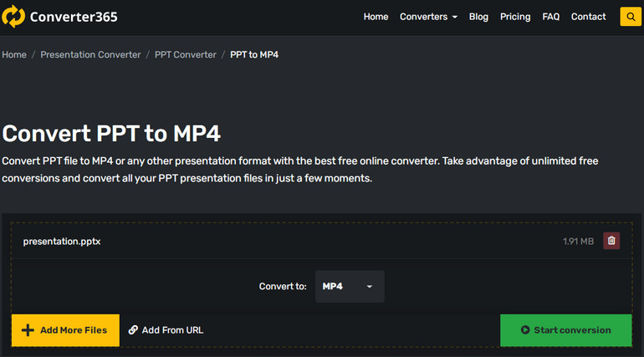Click the Home breadcrumb link
The image size is (644, 357).
pyautogui.click(x=14, y=54)
